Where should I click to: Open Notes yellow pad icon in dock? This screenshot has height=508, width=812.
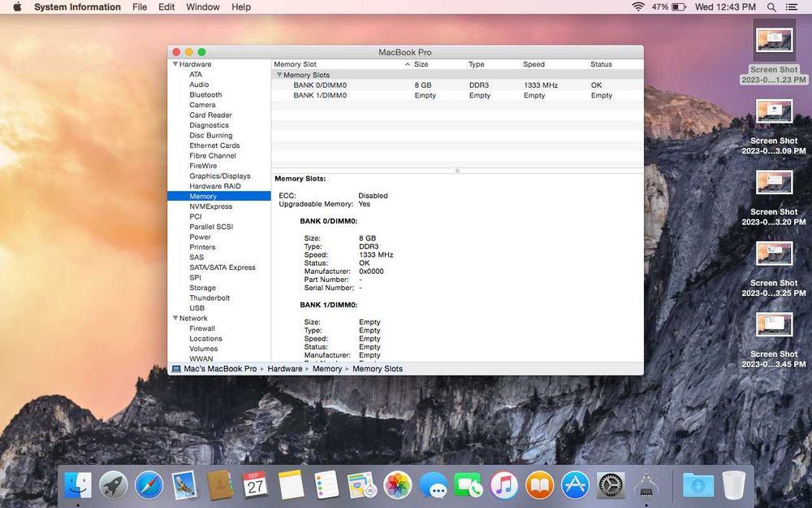[x=291, y=486]
